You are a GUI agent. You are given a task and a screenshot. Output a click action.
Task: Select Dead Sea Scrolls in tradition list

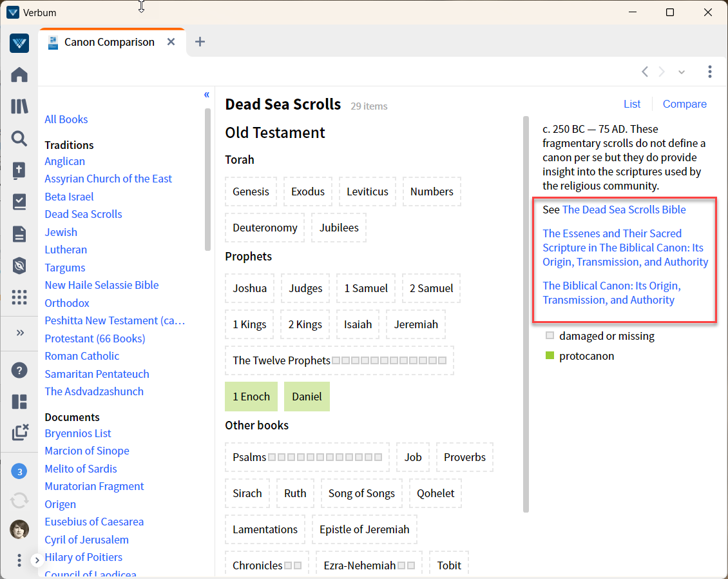pos(83,214)
